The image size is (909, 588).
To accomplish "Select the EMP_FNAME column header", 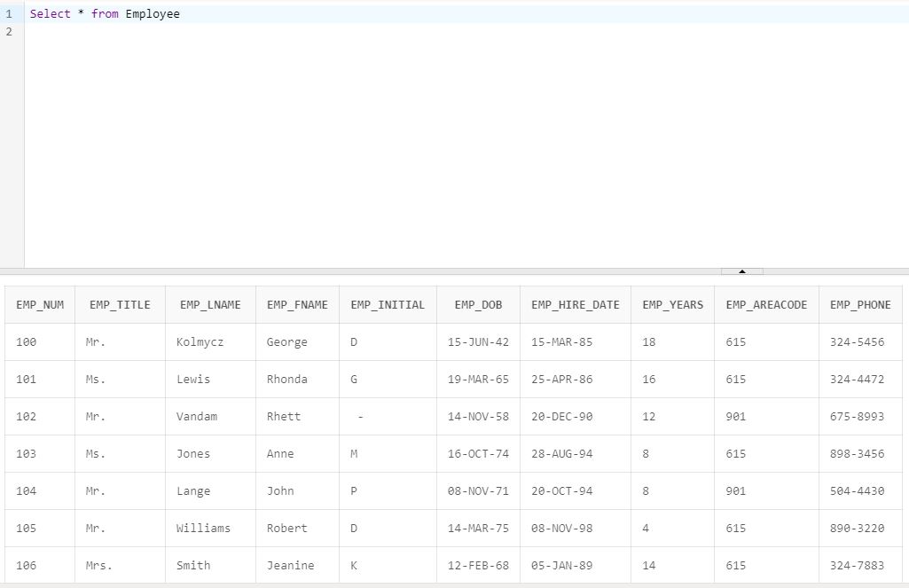I will coord(296,303).
